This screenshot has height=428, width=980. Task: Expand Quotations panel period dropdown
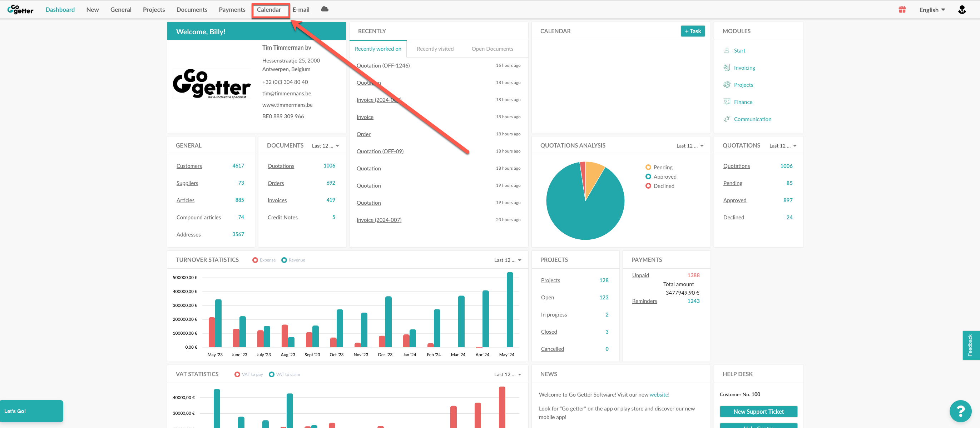(x=783, y=146)
